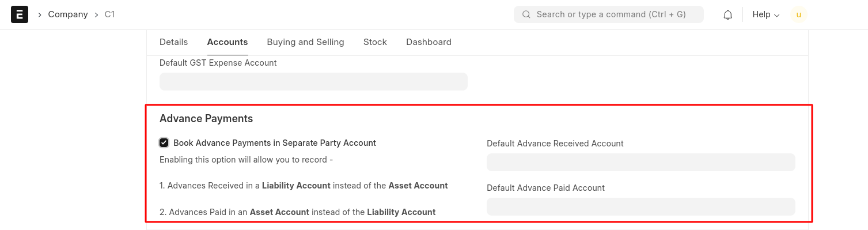Click the Default GST Expense Account field
The image size is (868, 230).
coord(313,81)
